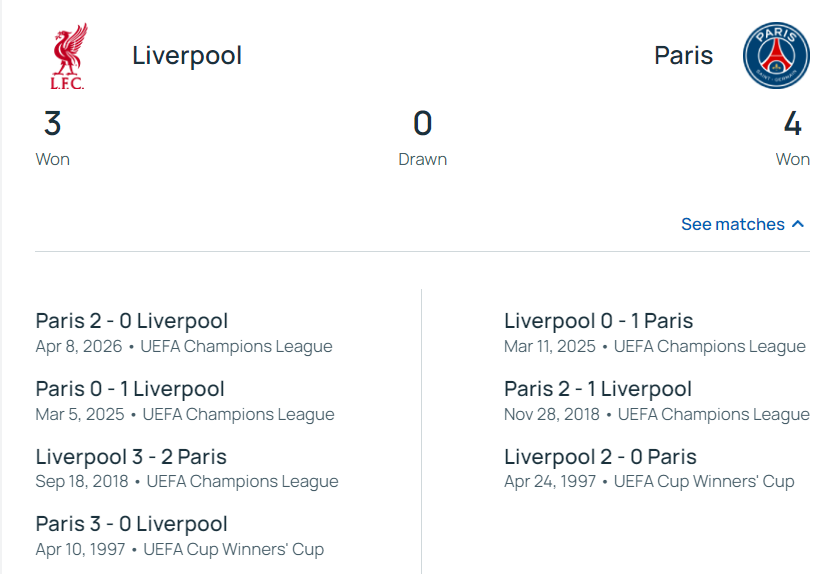Open Paris 0 - 1 Liverpool match
The width and height of the screenshot is (836, 574).
pyautogui.click(x=130, y=389)
